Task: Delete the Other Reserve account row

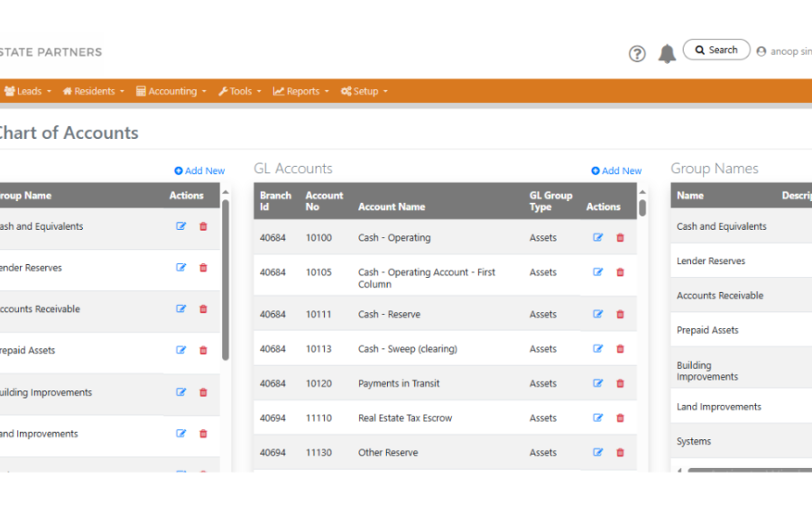Action: tap(620, 453)
